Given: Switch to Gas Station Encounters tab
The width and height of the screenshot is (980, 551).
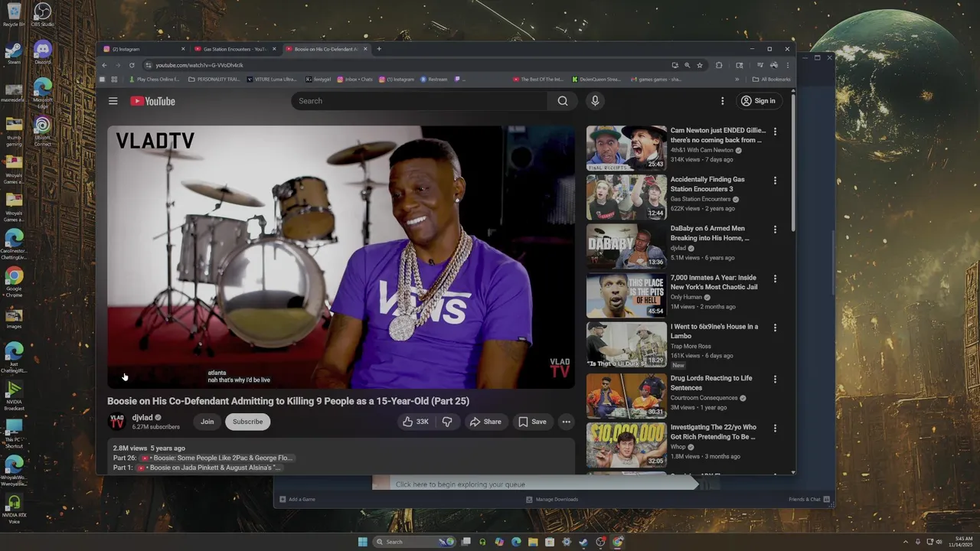Looking at the screenshot, I should (234, 49).
